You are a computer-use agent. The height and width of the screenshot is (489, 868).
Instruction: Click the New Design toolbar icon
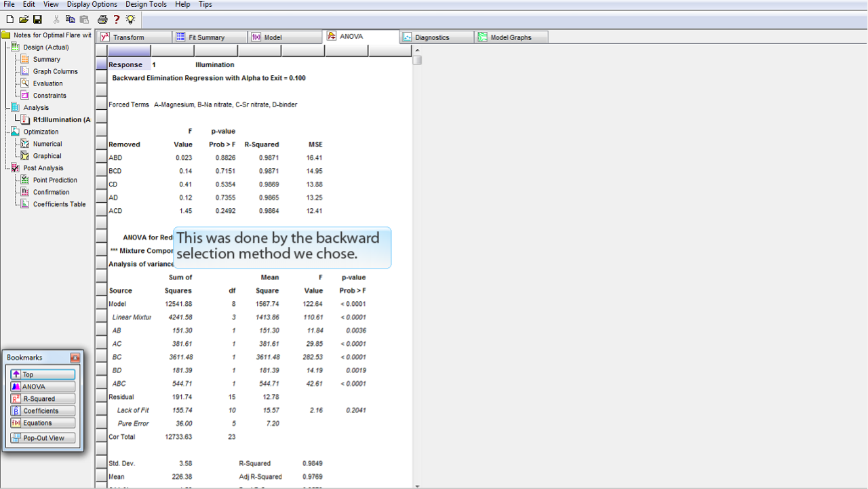click(x=9, y=20)
